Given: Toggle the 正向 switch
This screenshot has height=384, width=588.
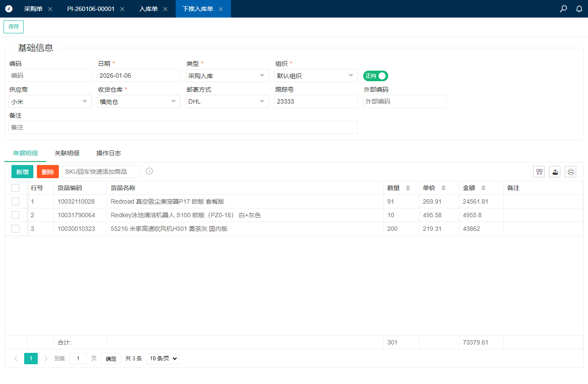Looking at the screenshot, I should pyautogui.click(x=375, y=76).
